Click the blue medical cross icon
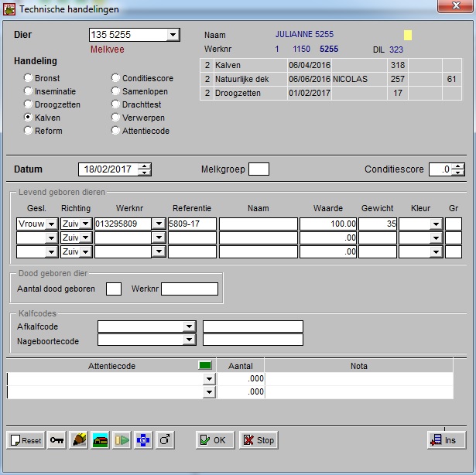The height and width of the screenshot is (475, 476). [x=142, y=440]
